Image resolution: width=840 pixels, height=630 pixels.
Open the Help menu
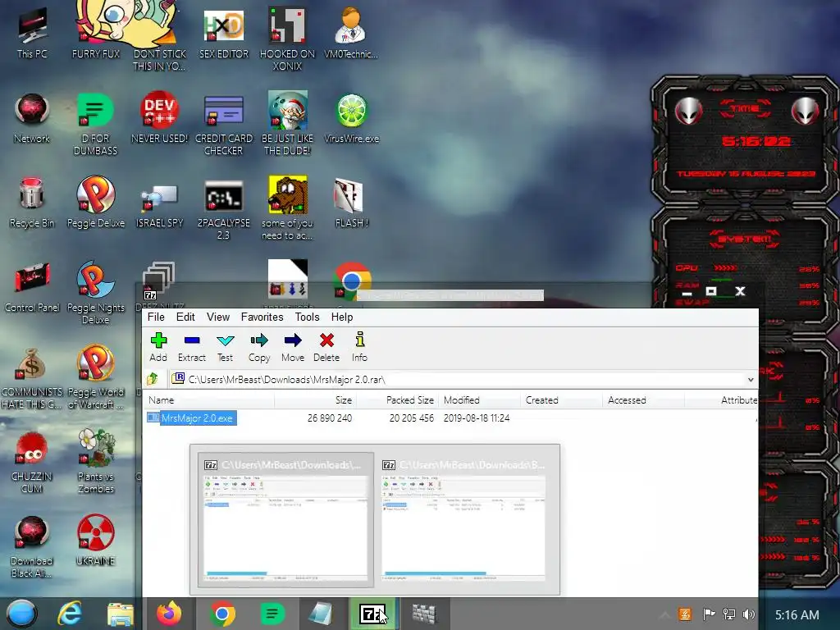(342, 317)
